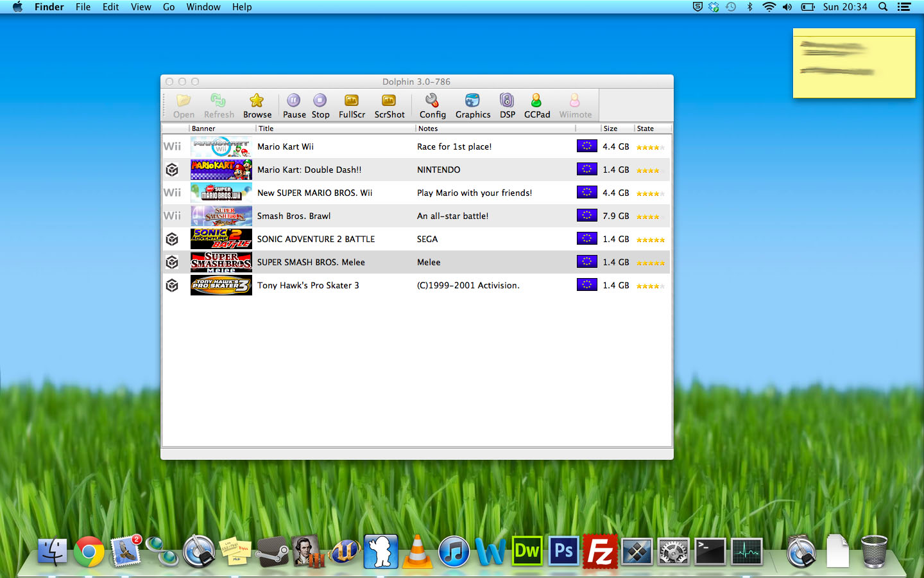The width and height of the screenshot is (924, 578).
Task: Open Photoshop from the Dock
Action: (x=563, y=552)
